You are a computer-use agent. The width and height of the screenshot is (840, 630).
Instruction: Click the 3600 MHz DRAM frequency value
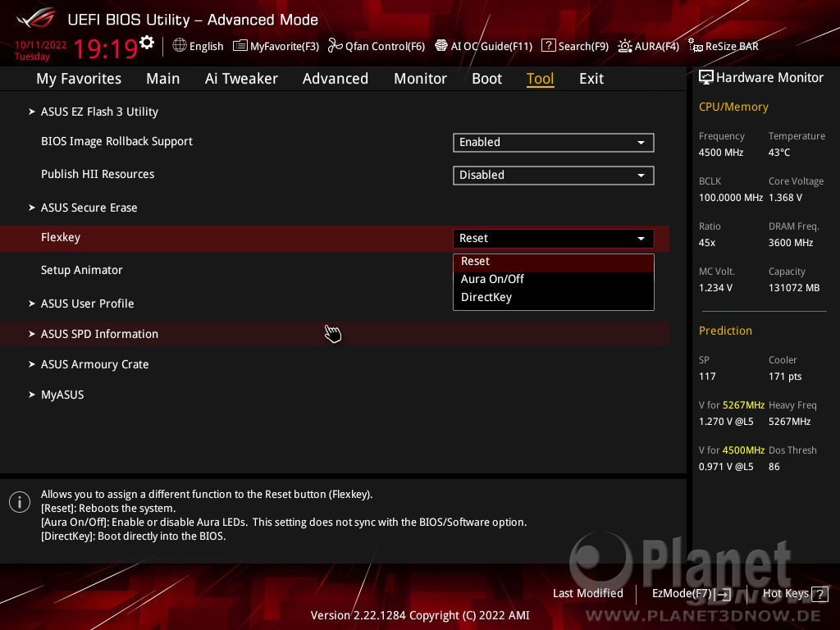pyautogui.click(x=791, y=243)
